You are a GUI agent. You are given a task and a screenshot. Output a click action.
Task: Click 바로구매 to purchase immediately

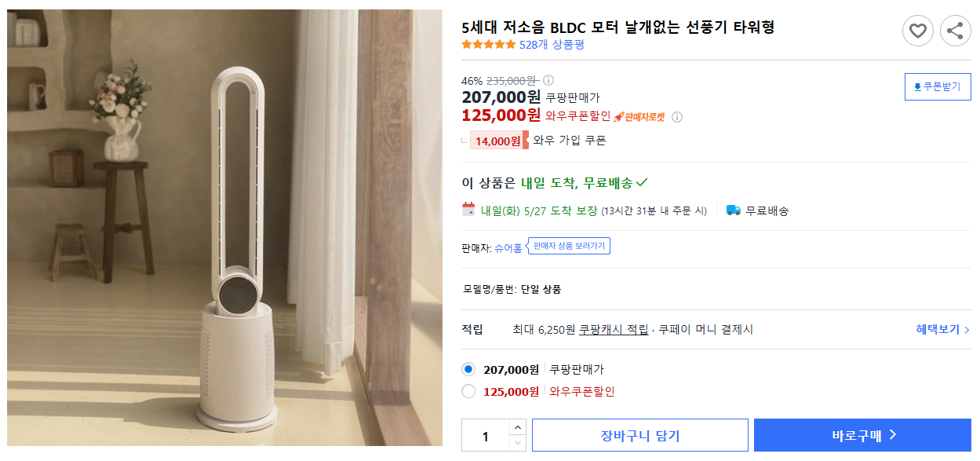(862, 434)
